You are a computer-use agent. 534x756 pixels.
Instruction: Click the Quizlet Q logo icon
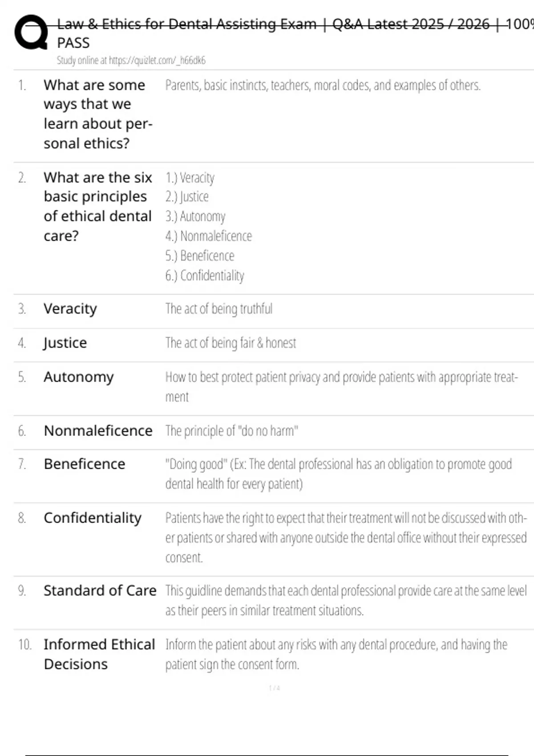(31, 32)
